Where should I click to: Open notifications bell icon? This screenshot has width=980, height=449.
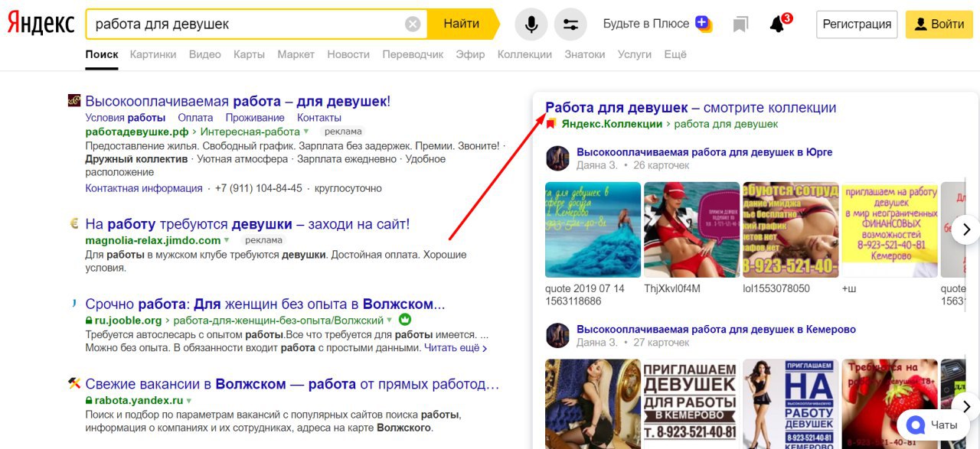coord(779,23)
